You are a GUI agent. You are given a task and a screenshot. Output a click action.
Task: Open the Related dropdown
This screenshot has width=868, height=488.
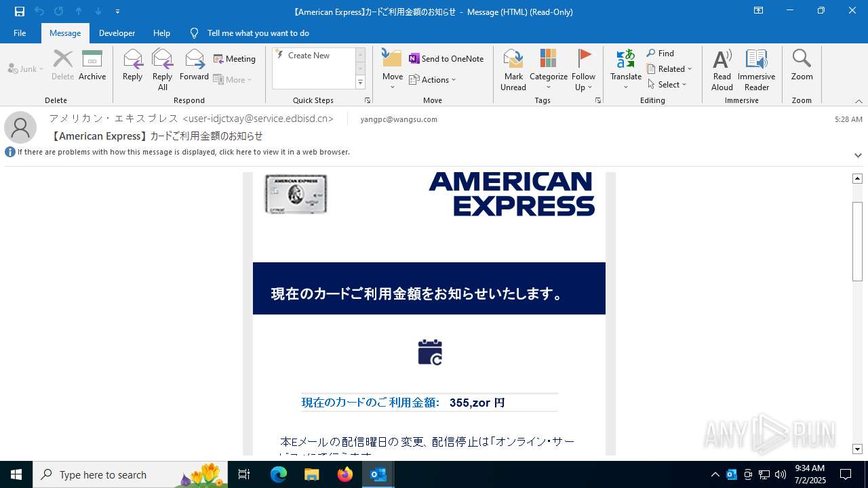click(x=669, y=69)
